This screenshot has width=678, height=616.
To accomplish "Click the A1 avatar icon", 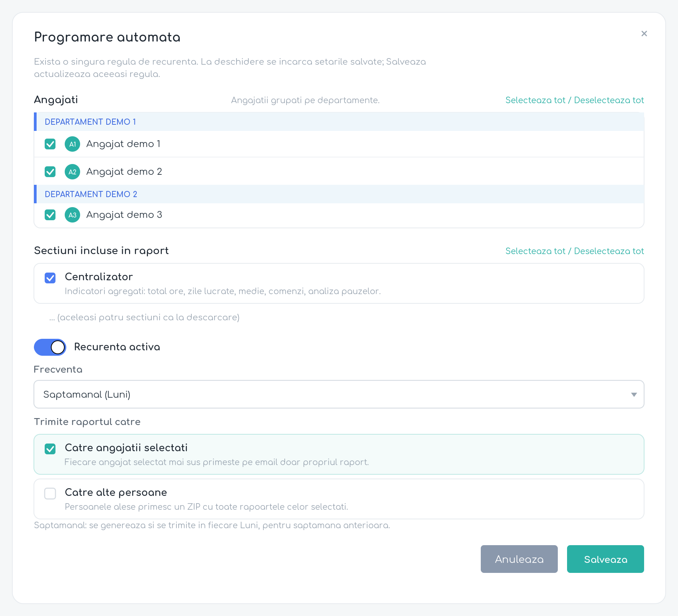I will coord(72,144).
